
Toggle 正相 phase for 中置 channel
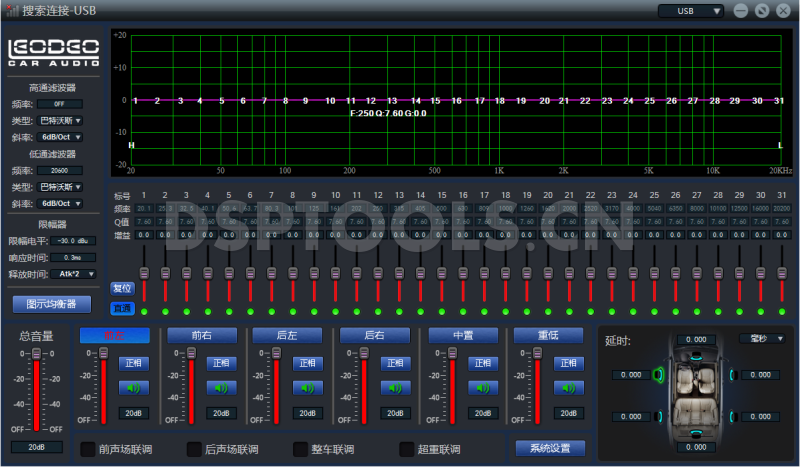pos(483,363)
